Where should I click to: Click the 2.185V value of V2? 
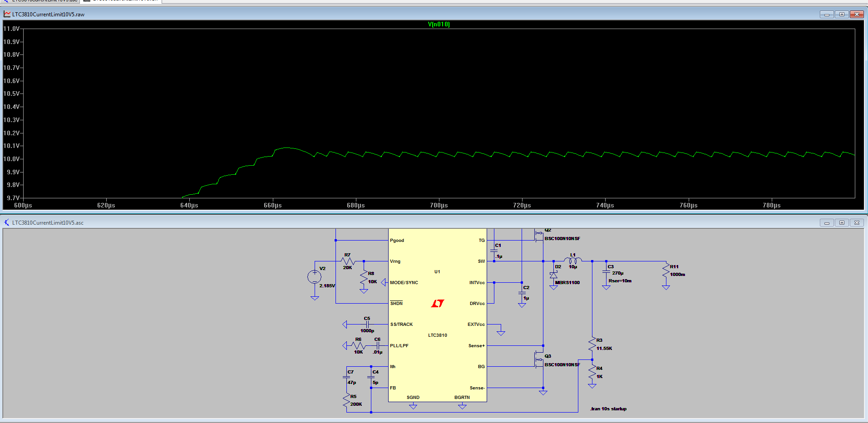tap(327, 286)
